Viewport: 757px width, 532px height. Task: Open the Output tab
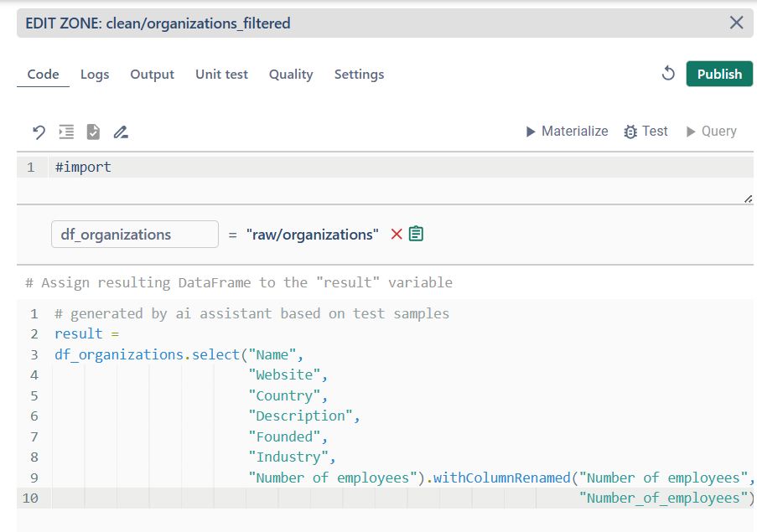click(152, 75)
